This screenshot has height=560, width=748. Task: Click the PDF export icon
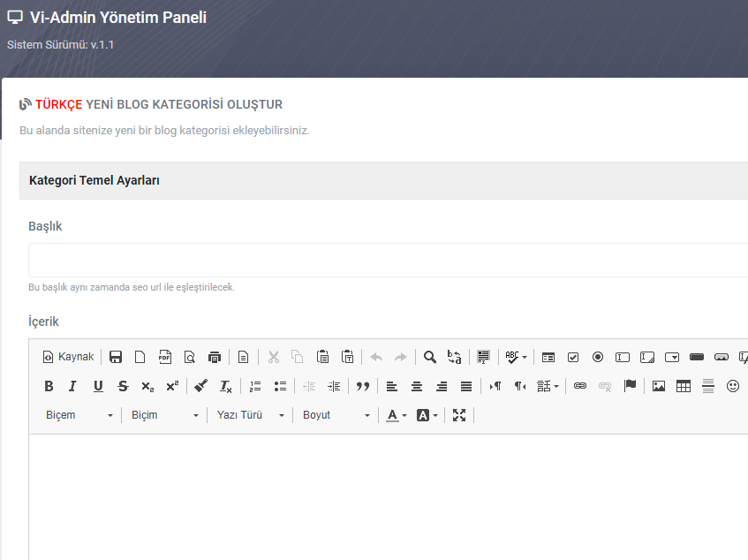point(165,357)
